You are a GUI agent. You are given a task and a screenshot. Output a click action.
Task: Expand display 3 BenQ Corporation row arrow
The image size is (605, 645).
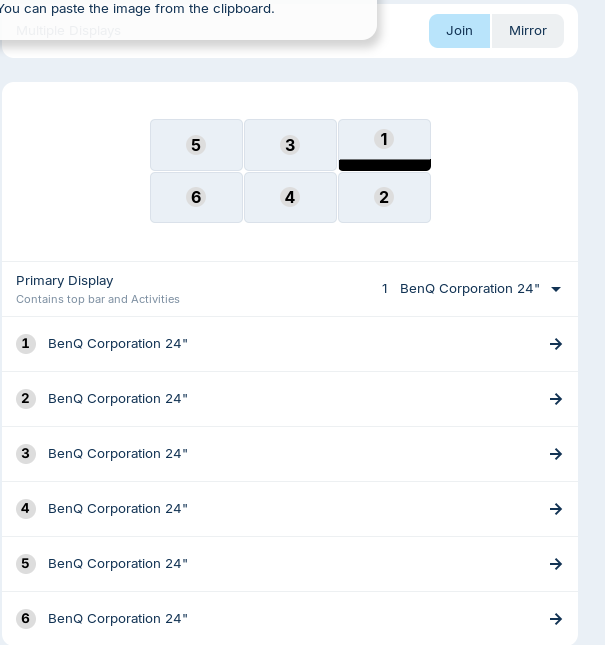pos(556,454)
